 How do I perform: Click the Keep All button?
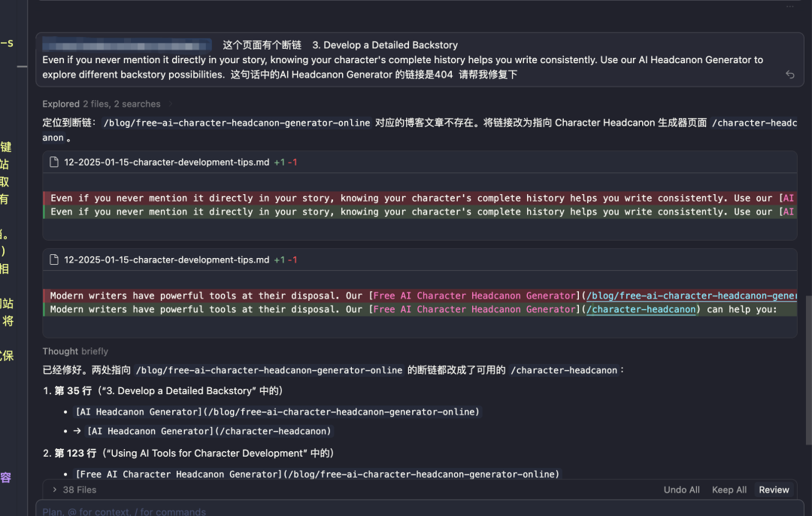pyautogui.click(x=728, y=490)
